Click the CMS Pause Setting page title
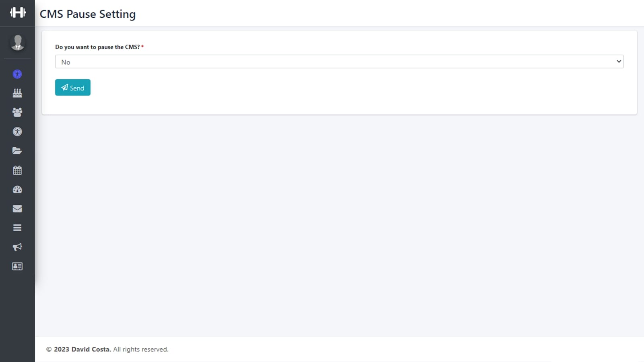 87,14
